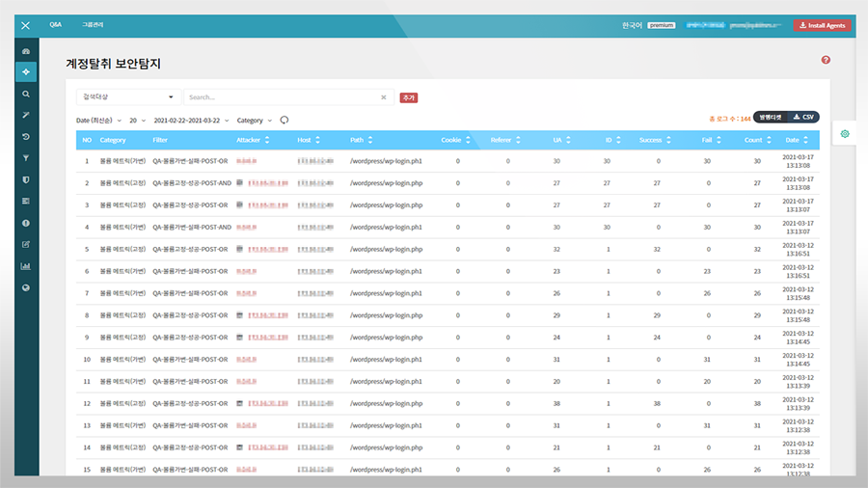Image resolution: width=868 pixels, height=488 pixels.
Task: Open the 한국어 language selector
Action: coord(632,25)
